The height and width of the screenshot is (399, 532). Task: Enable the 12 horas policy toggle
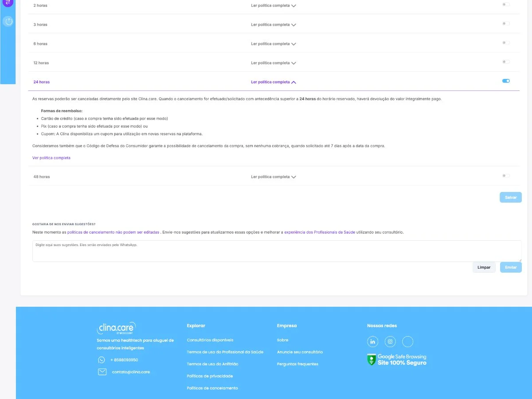(x=506, y=62)
